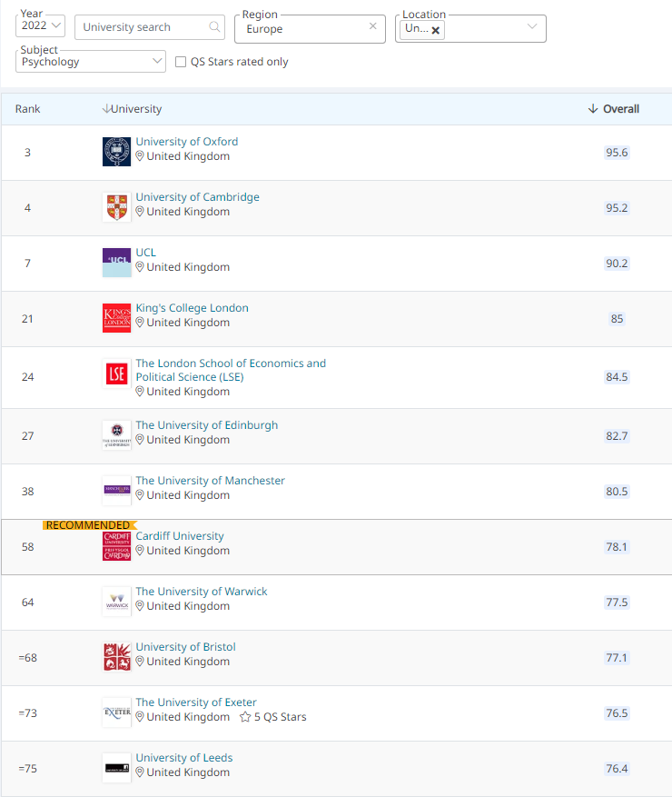
Task: Open the Subject Psychology dropdown
Action: [x=91, y=62]
